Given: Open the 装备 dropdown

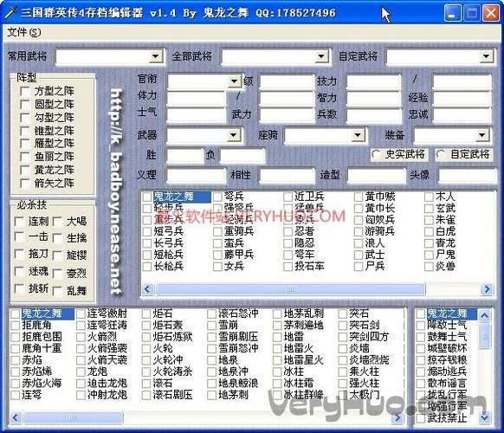Looking at the screenshot, I should click(481, 135).
